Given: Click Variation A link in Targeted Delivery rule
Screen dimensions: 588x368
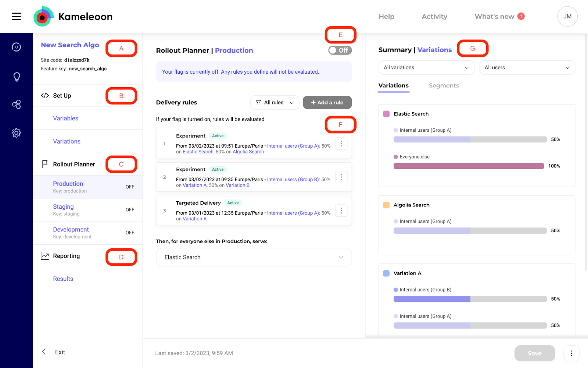Looking at the screenshot, I should click(194, 219).
